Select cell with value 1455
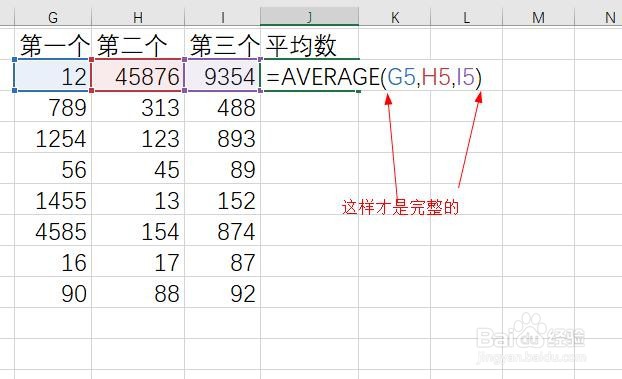622x379 pixels. click(x=53, y=199)
